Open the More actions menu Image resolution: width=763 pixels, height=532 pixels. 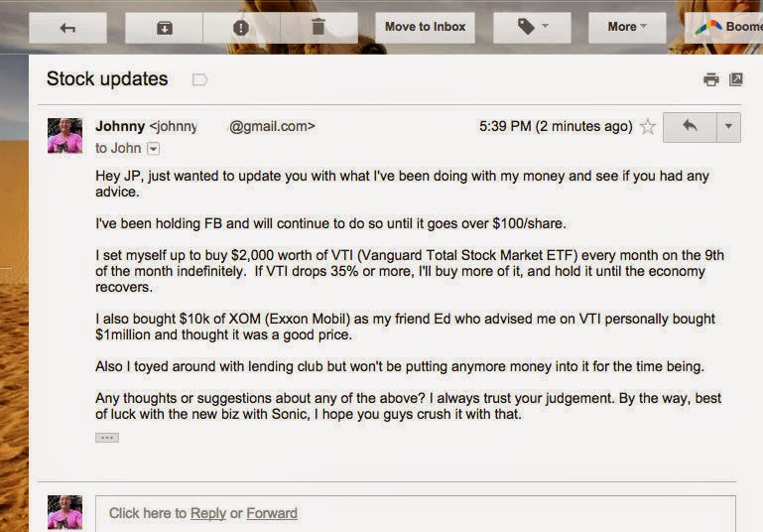coord(626,27)
